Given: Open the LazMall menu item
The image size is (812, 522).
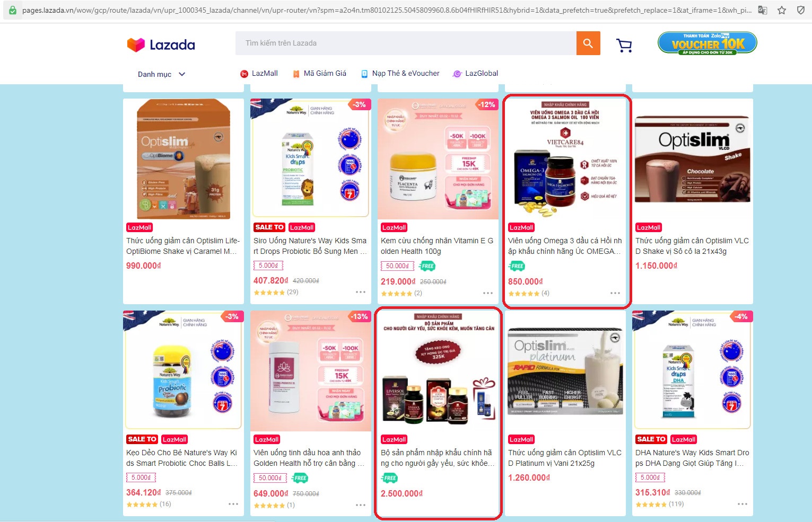Looking at the screenshot, I should tap(259, 74).
